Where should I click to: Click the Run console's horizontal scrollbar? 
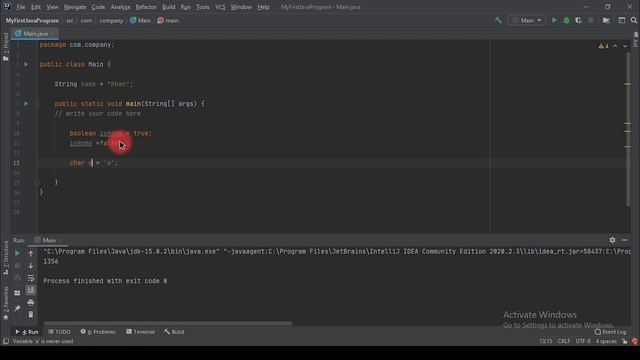coord(168,323)
